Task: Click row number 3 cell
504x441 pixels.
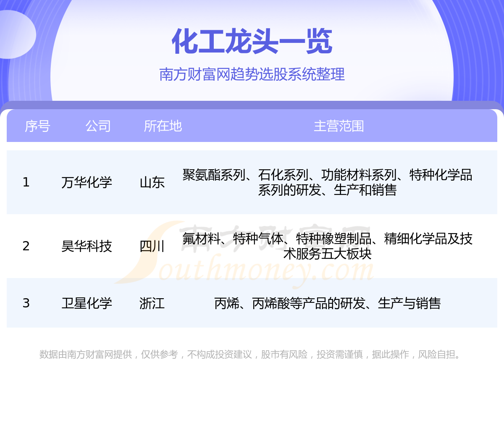Action: 26,303
